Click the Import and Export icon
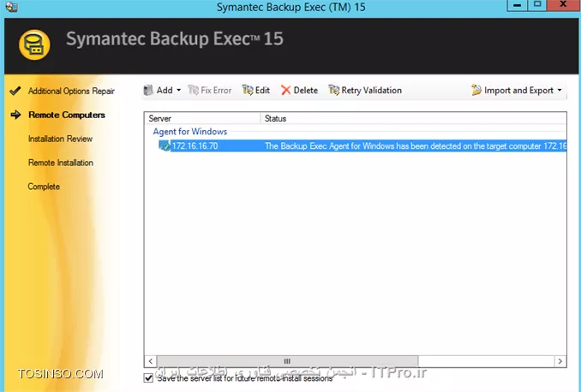581x392 pixels. [x=476, y=90]
